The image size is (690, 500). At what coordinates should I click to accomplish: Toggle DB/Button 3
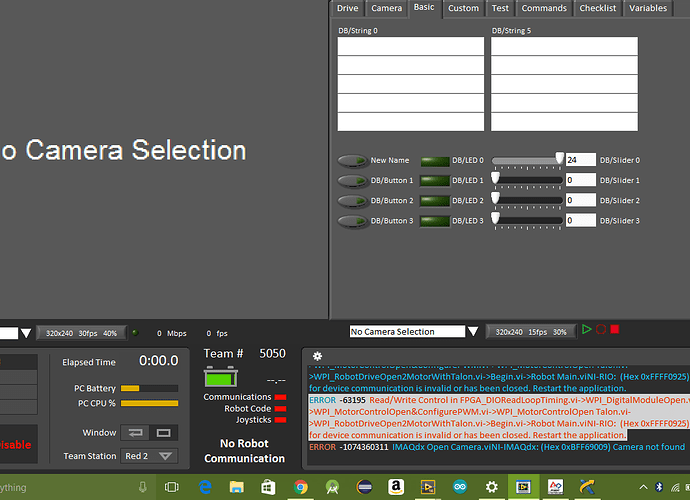tap(352, 221)
